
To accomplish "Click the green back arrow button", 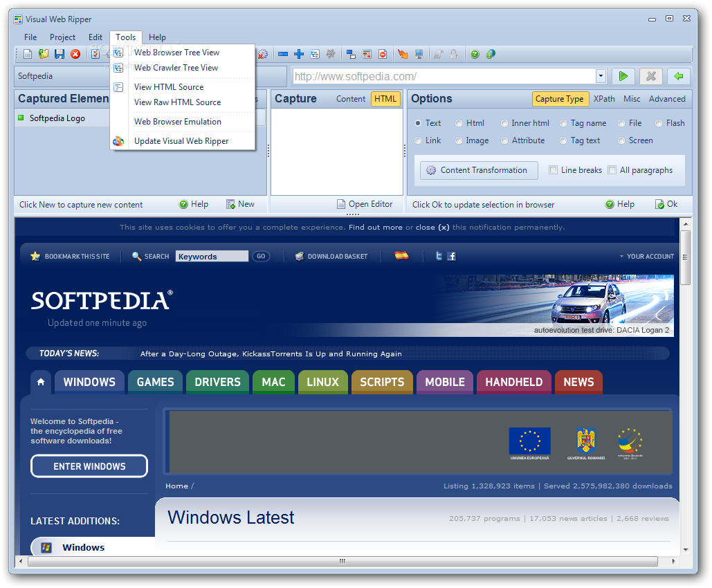I will point(678,76).
